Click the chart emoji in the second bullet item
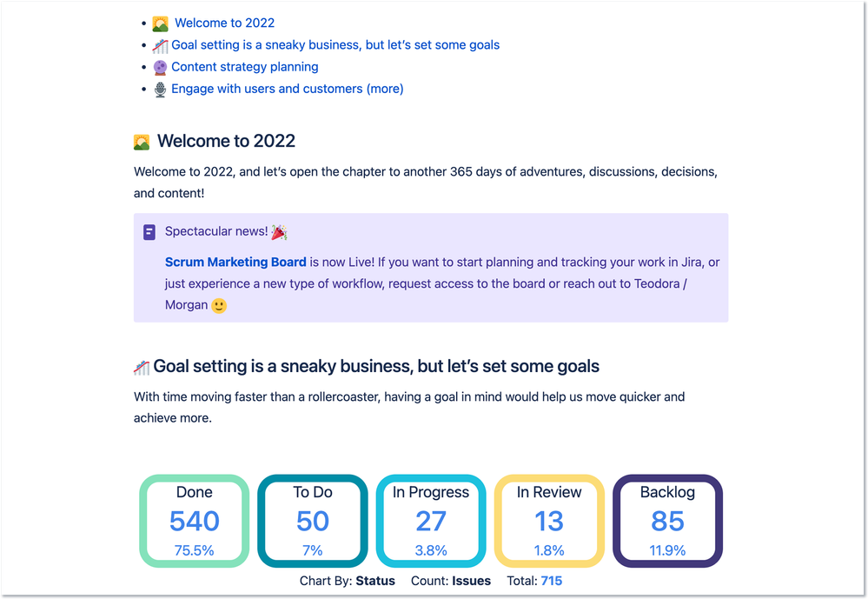The height and width of the screenshot is (599, 868). pos(159,44)
